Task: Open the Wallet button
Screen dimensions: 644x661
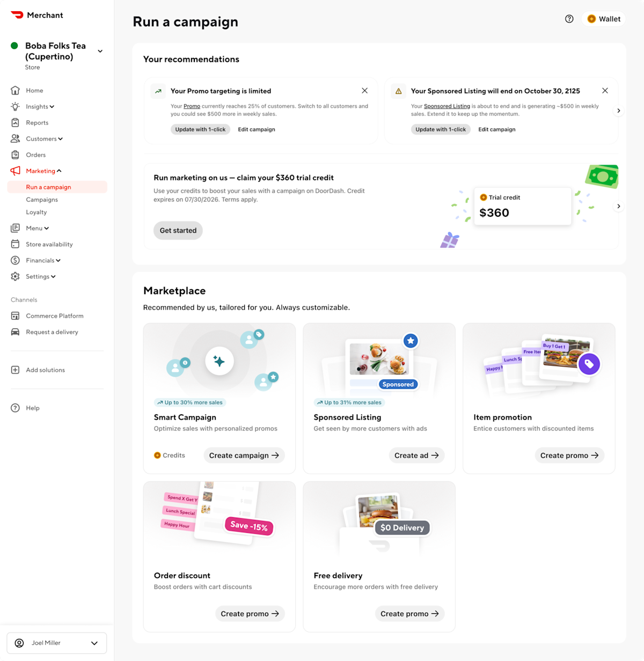Action: tap(604, 19)
